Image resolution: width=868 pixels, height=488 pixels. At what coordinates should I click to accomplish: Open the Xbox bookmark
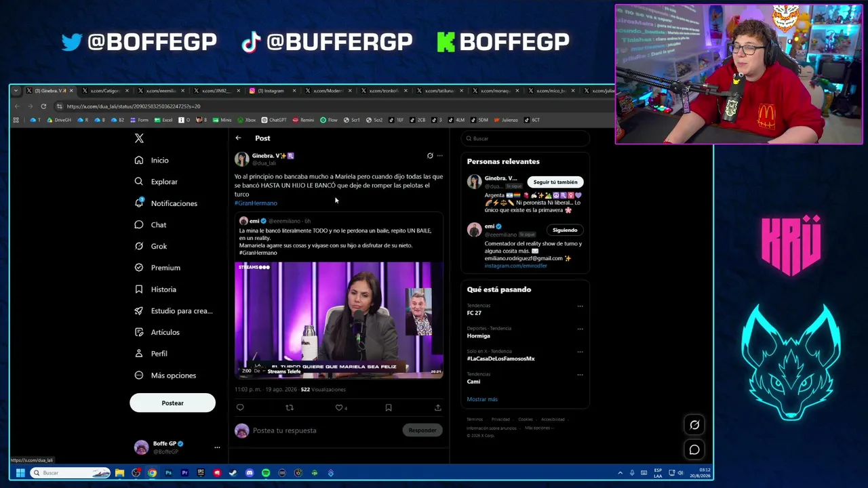pos(246,120)
